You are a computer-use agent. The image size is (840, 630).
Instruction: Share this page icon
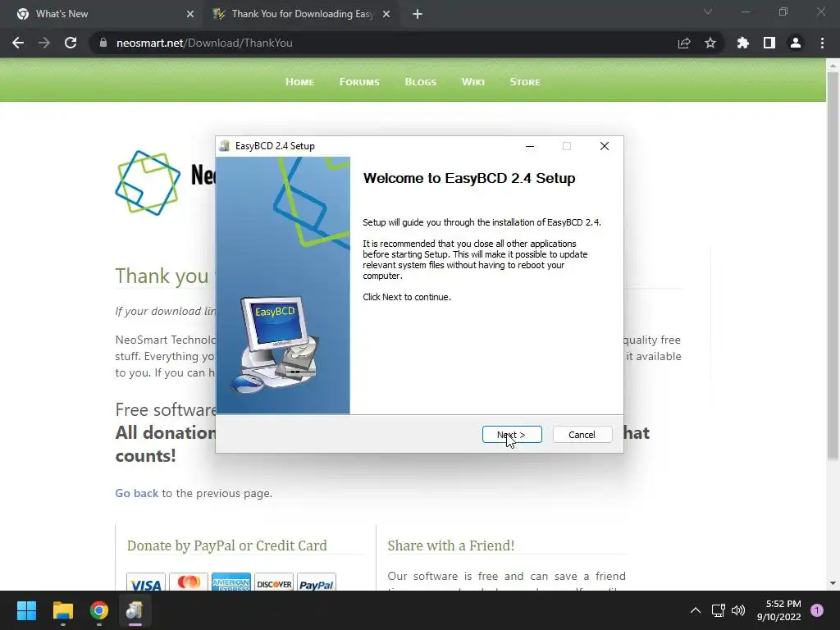(684, 43)
